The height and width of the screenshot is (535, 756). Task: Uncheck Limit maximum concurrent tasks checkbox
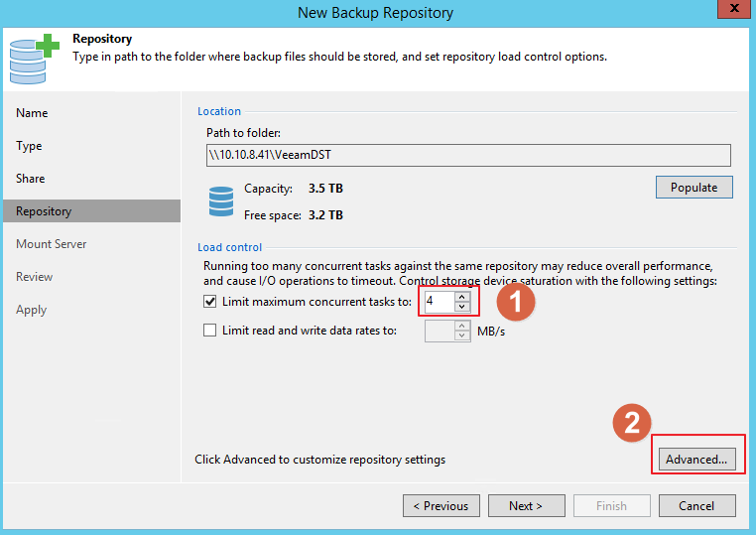[x=209, y=302]
